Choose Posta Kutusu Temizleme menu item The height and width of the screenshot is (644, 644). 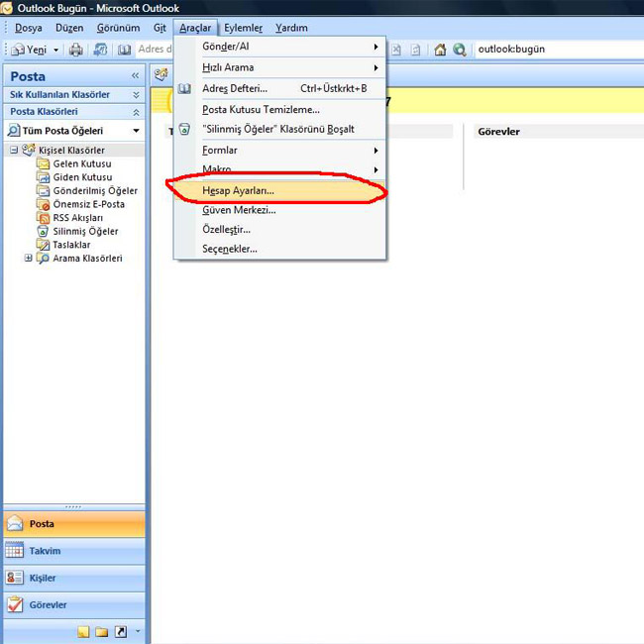click(279, 110)
